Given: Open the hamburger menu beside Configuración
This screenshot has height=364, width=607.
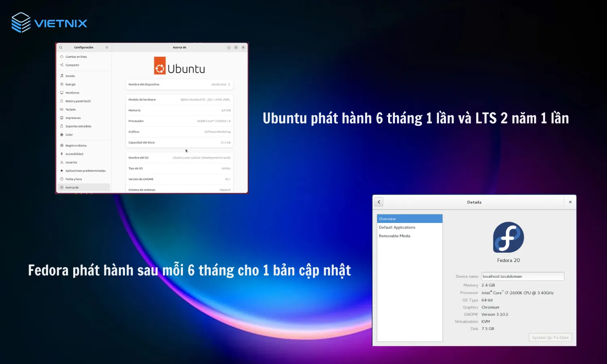Looking at the screenshot, I should coord(107,47).
